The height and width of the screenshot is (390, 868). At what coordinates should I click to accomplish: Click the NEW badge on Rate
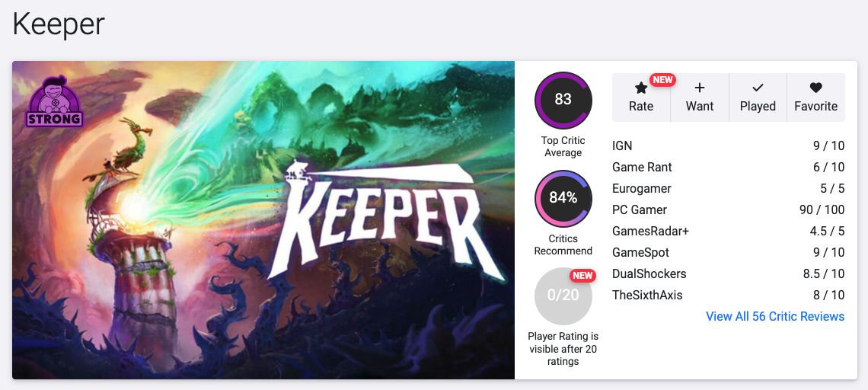click(662, 80)
